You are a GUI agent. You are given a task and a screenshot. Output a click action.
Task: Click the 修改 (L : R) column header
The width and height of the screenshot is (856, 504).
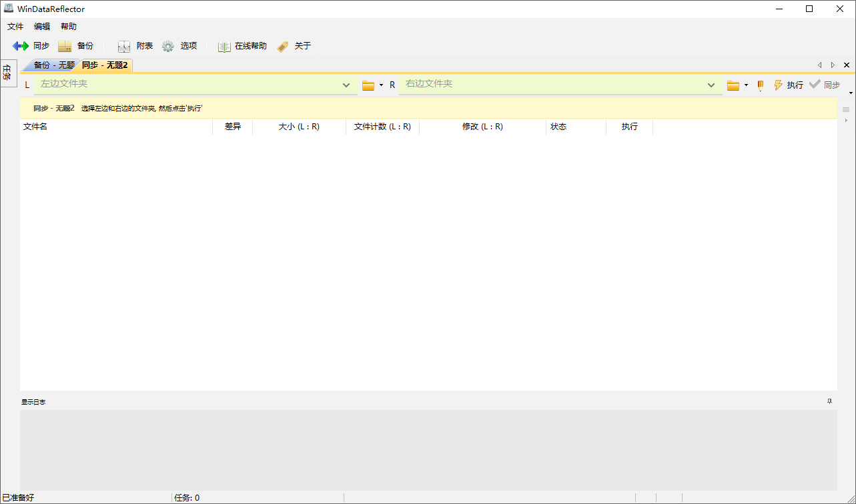coord(483,127)
